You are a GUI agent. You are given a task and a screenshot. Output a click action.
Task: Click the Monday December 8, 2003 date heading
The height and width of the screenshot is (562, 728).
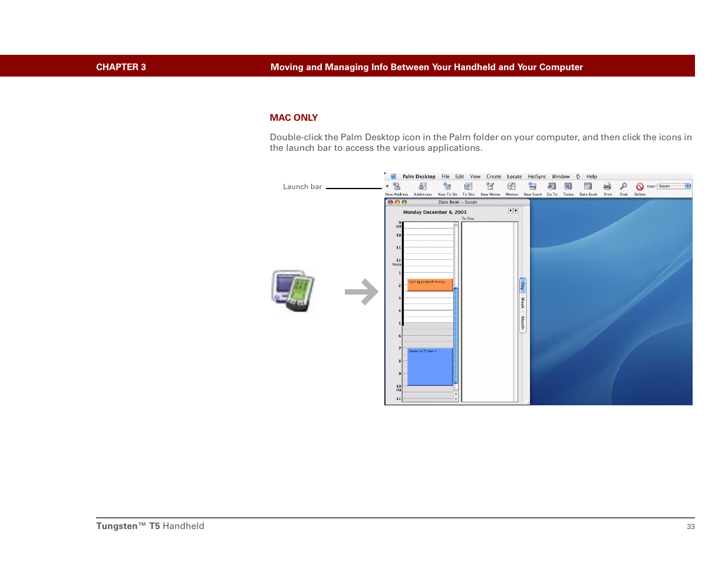(x=434, y=212)
